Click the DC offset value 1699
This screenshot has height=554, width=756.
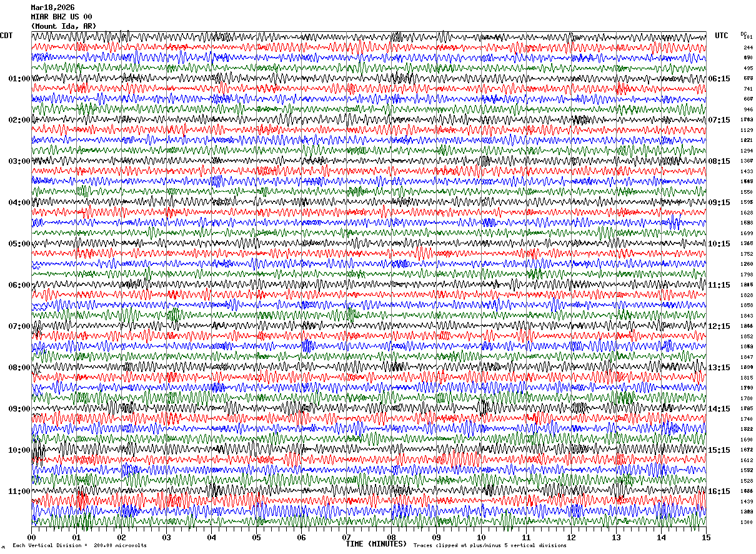(747, 233)
